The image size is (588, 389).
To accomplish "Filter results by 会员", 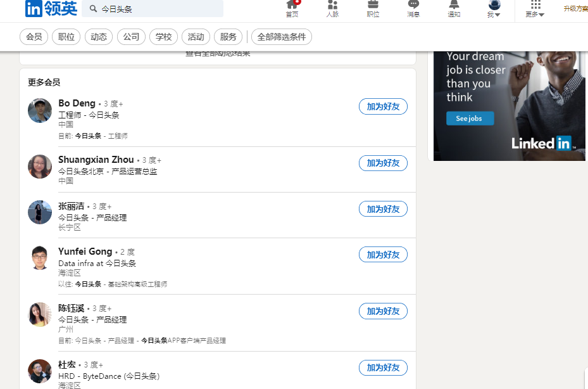I will pos(34,37).
